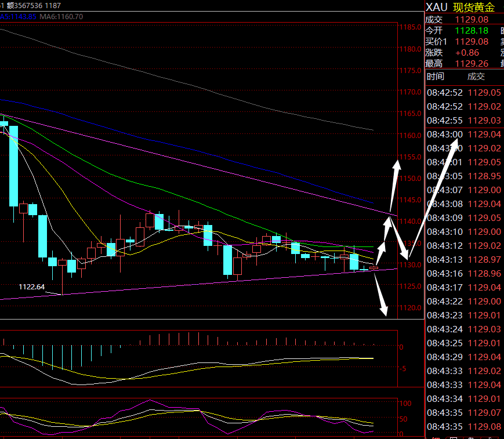Click the 1122.64 low price marker on the chart
Screen dimensions: 504x439
[31, 286]
